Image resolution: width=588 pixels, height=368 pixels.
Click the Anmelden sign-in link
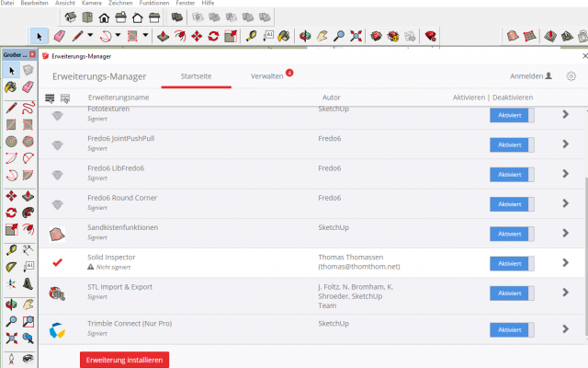531,76
